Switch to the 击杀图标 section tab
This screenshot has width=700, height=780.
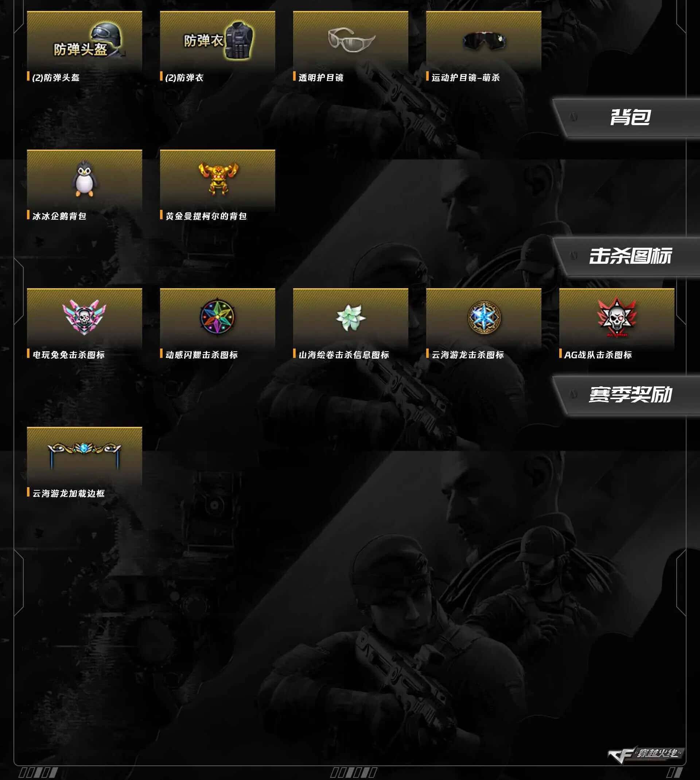pos(626,256)
